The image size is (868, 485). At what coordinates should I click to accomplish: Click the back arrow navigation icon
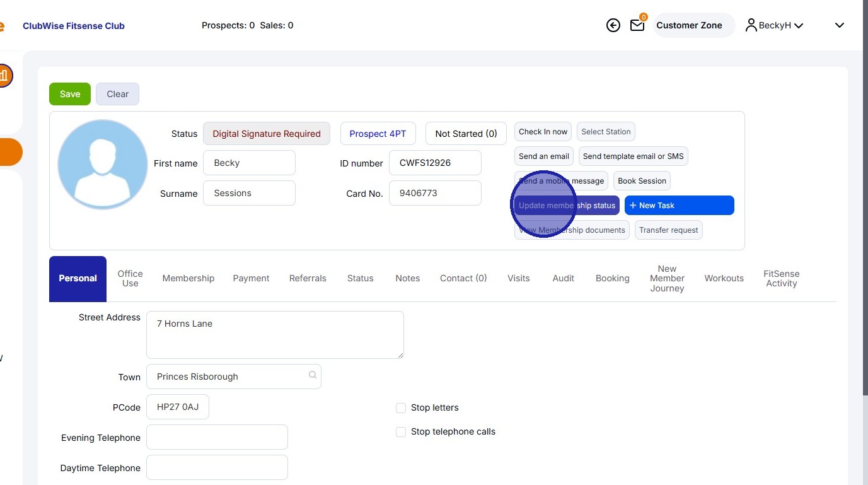pyautogui.click(x=613, y=25)
